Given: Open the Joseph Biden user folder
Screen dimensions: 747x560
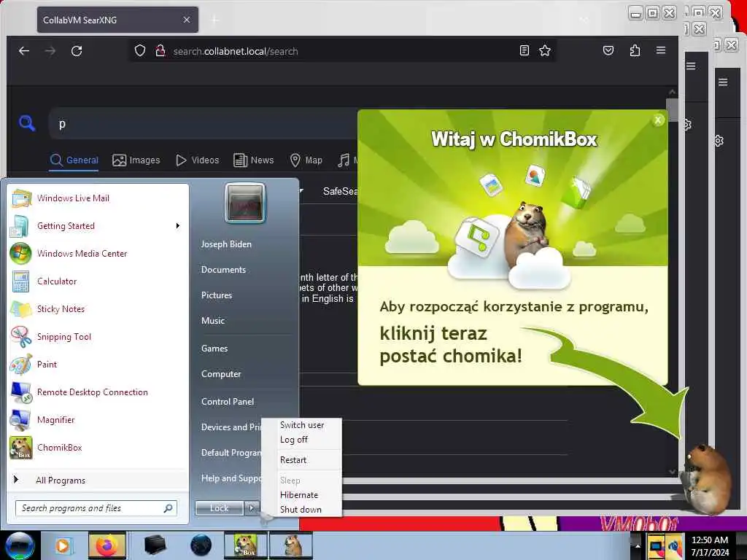Looking at the screenshot, I should click(x=226, y=244).
